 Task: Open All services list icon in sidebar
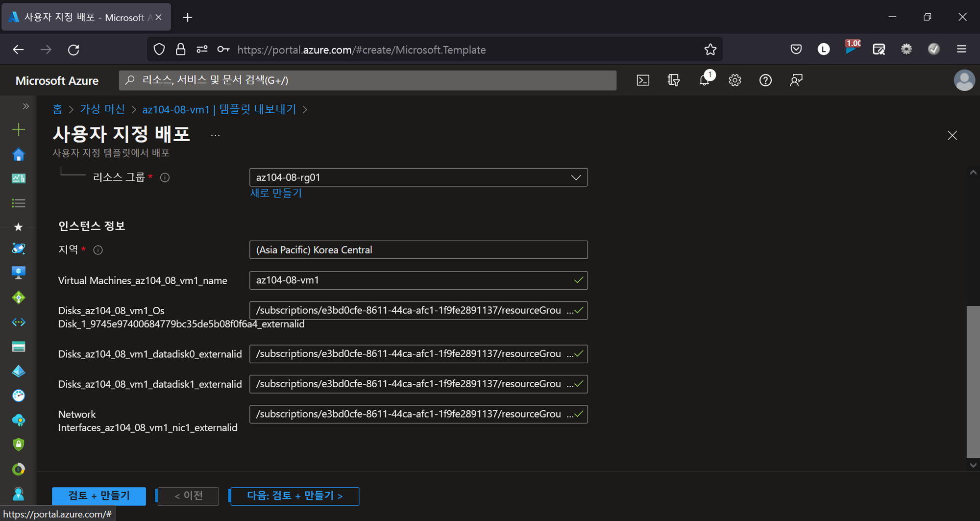click(19, 203)
